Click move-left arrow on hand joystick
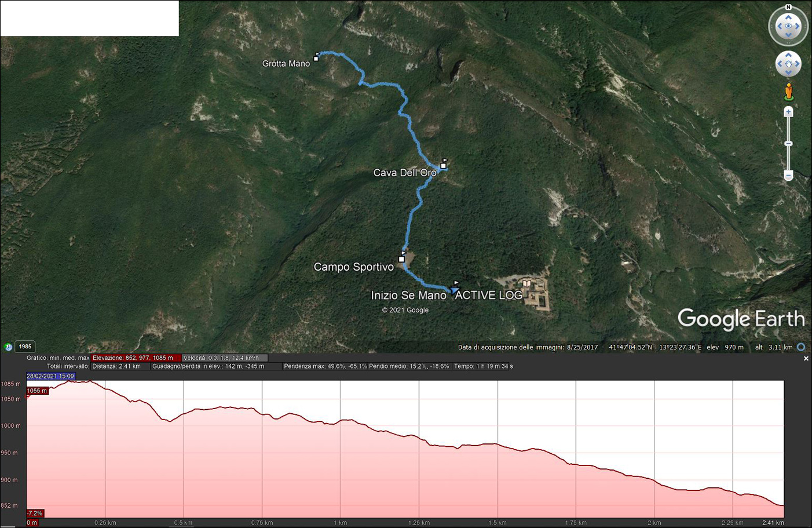Viewport: 812px width, 528px height. tap(780, 64)
